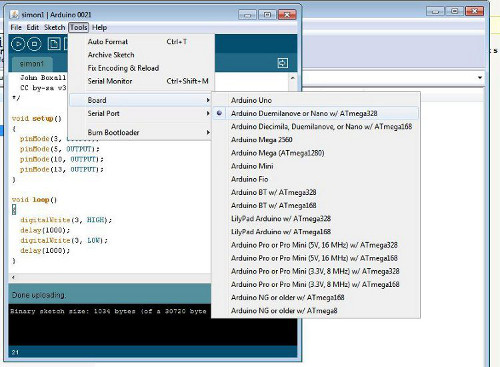The height and width of the screenshot is (367, 500).
Task: Choose Pro Mini (5V, 16 MHz) w/ ATmega328
Action: (x=316, y=245)
